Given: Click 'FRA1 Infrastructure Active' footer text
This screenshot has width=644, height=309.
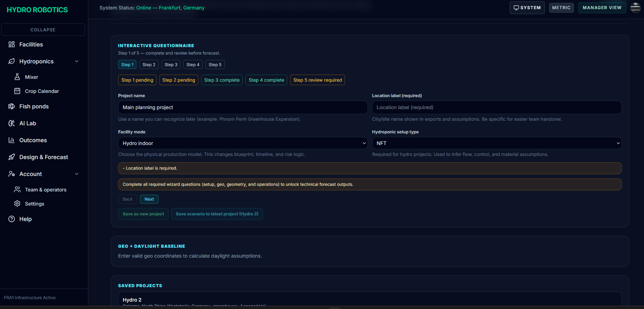Looking at the screenshot, I should 30,298.
